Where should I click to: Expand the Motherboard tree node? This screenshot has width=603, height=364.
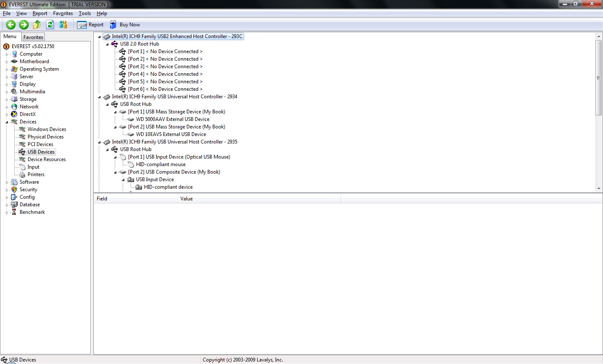click(x=7, y=62)
